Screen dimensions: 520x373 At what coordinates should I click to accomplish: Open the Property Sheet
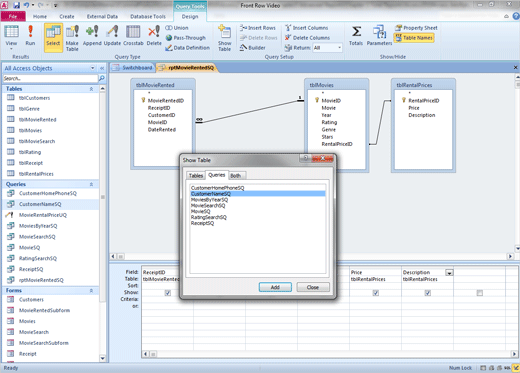coord(416,28)
